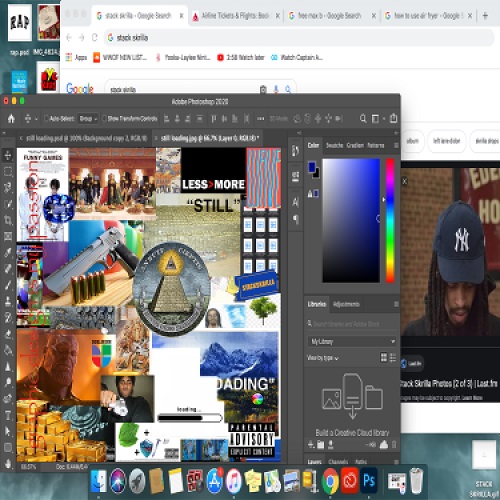Open the Color panel options menu
Screen dimensions: 500x500
(396, 145)
